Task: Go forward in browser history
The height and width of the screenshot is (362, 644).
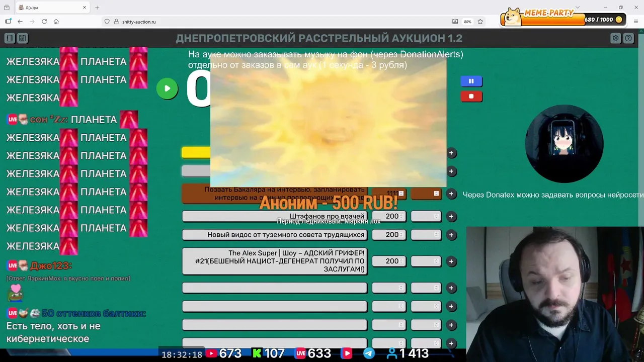Action: coord(32,22)
